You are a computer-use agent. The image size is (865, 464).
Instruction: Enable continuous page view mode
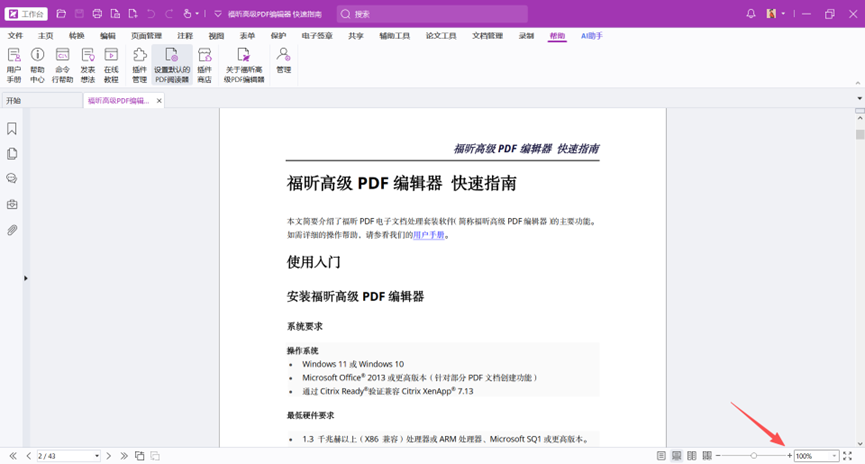pos(677,456)
